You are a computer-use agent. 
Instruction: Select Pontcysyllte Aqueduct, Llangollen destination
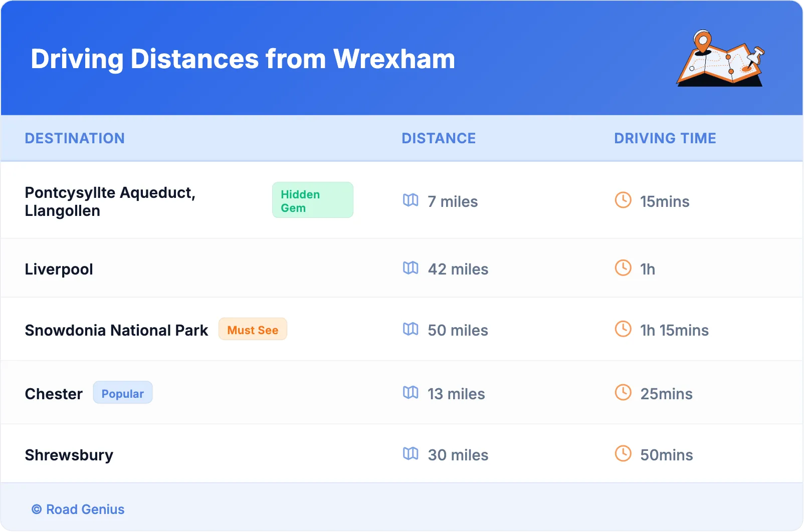(x=110, y=201)
